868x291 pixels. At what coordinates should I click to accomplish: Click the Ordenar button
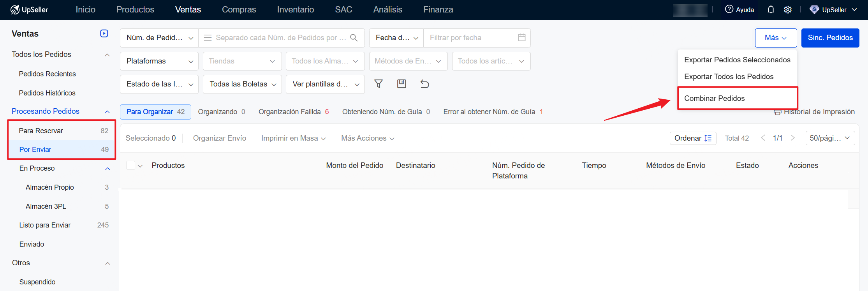coord(693,138)
